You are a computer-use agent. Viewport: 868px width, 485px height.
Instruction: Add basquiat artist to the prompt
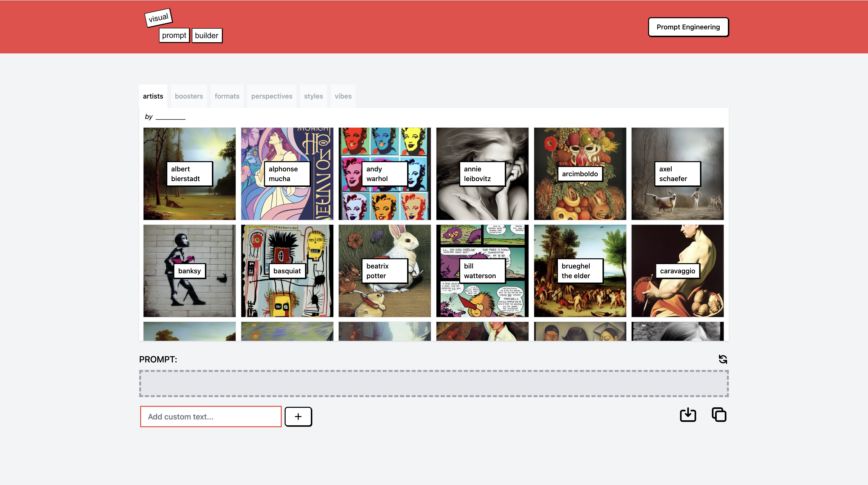287,271
